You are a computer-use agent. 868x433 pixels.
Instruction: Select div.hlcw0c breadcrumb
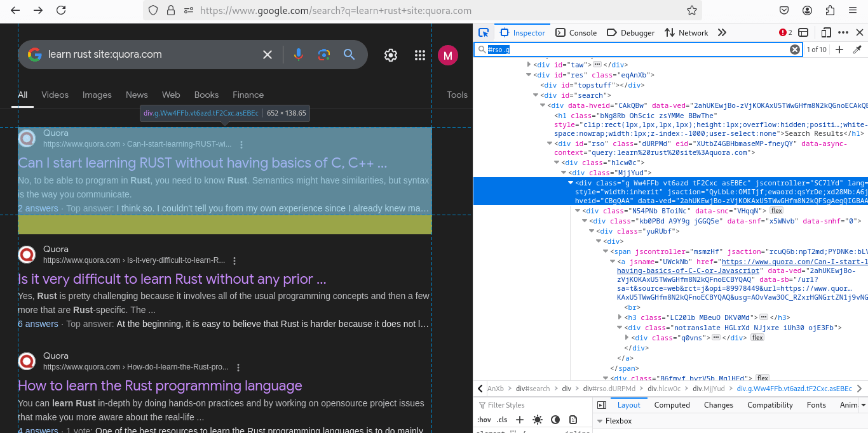[x=664, y=389]
